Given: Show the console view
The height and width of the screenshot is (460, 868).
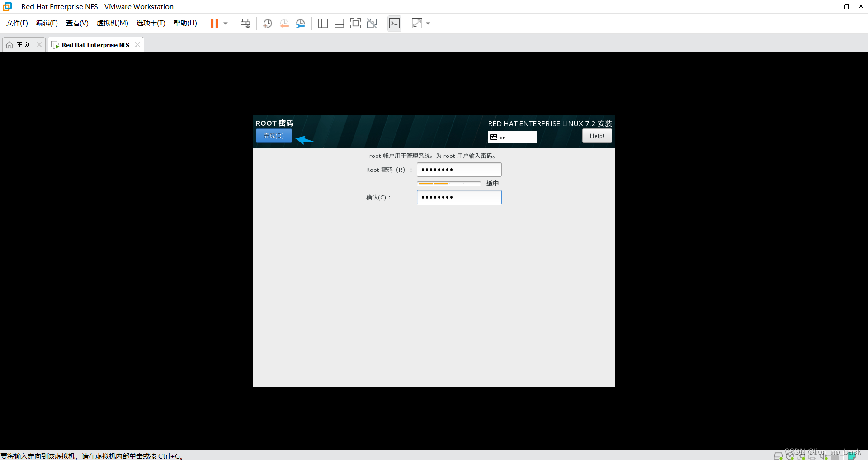Looking at the screenshot, I should click(x=395, y=24).
